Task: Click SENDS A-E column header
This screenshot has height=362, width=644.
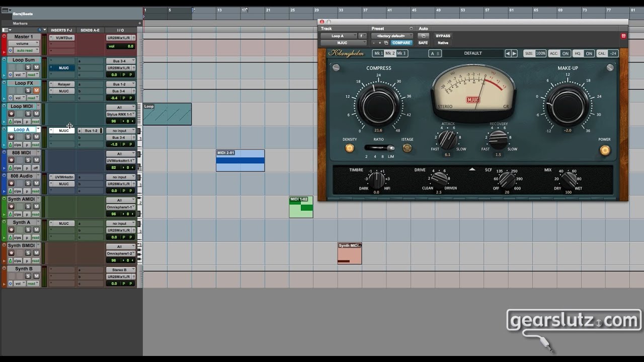Action: tap(90, 30)
